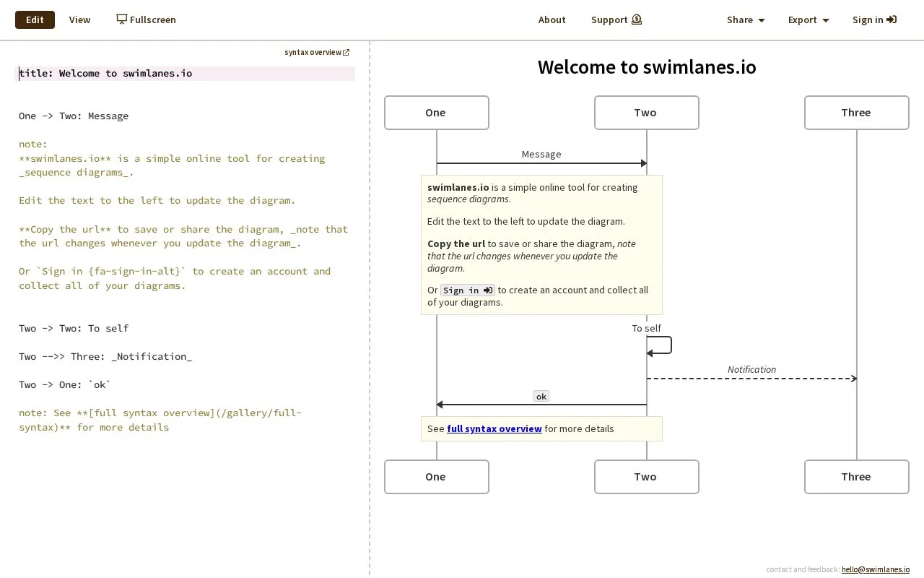The height and width of the screenshot is (578, 924).
Task: Click the Fullscreen monitor icon
Action: coord(122,20)
